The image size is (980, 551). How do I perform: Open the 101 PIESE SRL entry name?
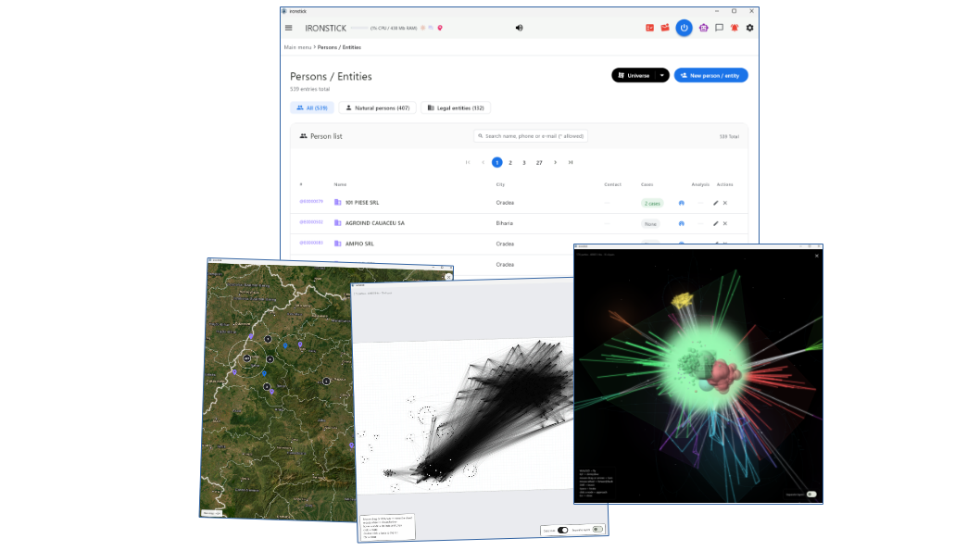point(362,203)
